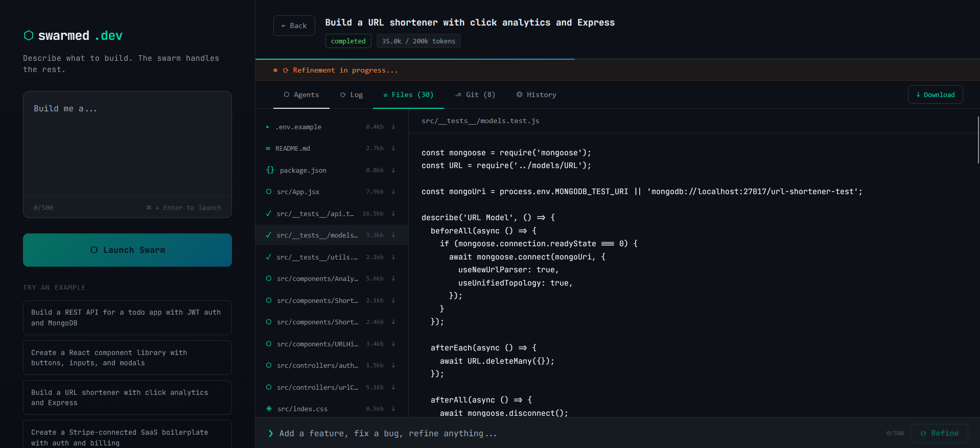Click the swarmed.dev hexagon logo
This screenshot has height=448, width=980.
coord(29,35)
